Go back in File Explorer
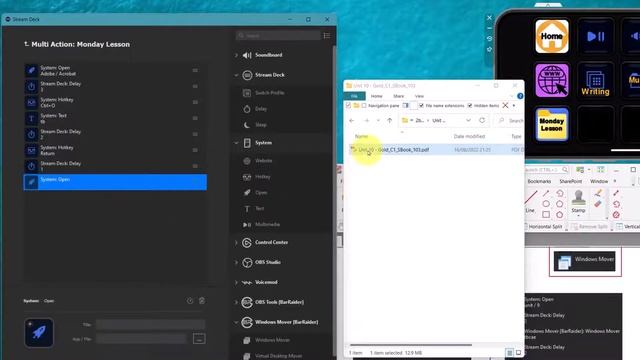The width and height of the screenshot is (640, 360). click(x=352, y=120)
